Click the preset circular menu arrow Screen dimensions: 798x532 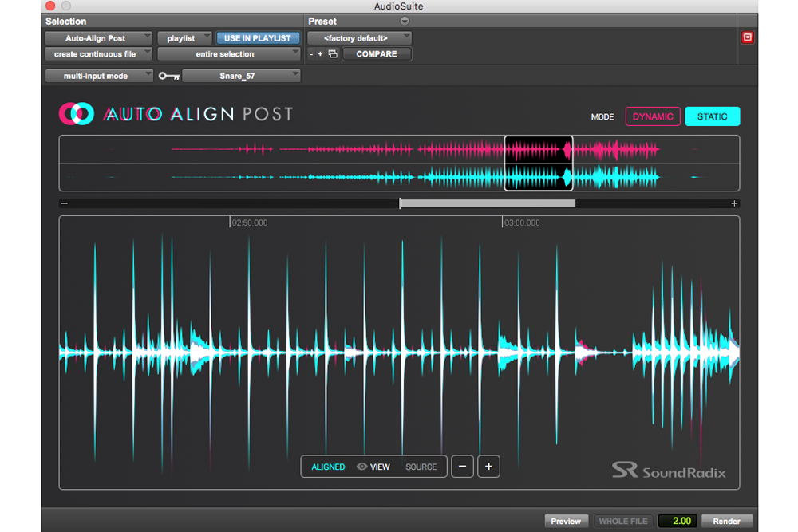click(405, 21)
